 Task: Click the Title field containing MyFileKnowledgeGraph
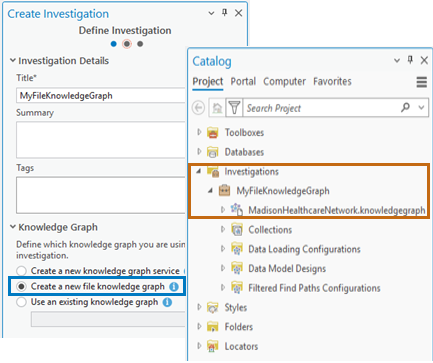coord(101,96)
